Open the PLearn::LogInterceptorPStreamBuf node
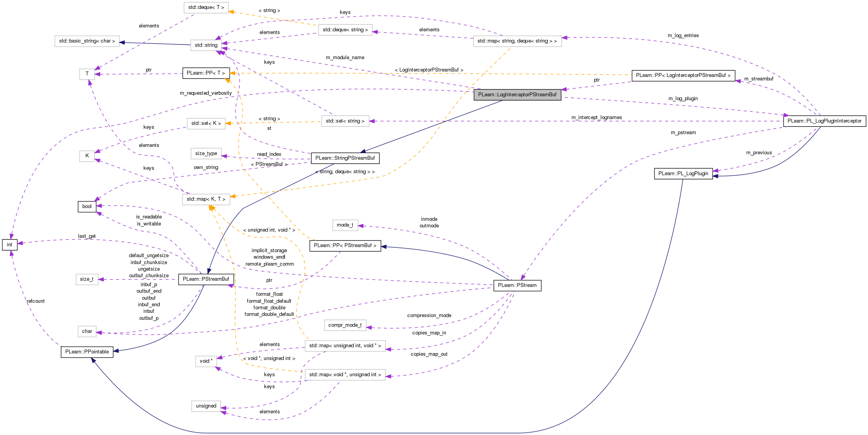The height and width of the screenshot is (435, 868). coord(517,94)
